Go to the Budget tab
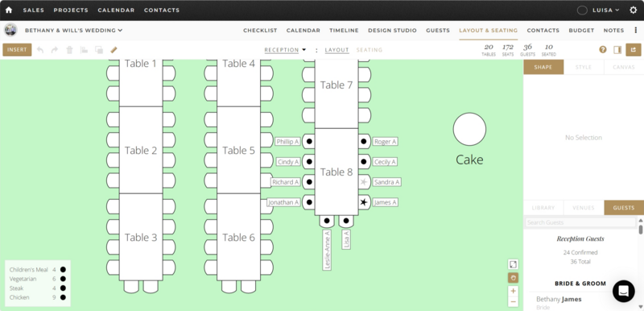This screenshot has width=644, height=311. (581, 31)
